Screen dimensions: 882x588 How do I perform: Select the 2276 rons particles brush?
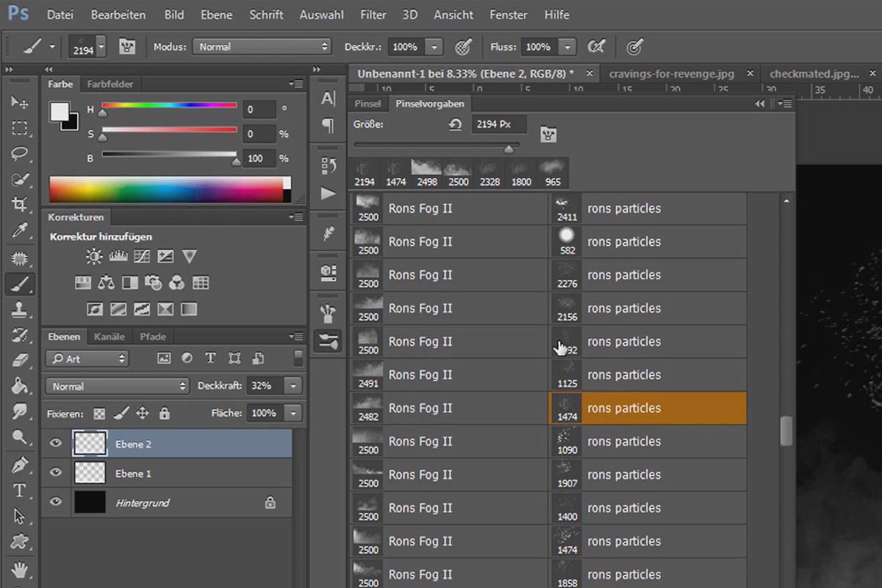[x=648, y=275]
